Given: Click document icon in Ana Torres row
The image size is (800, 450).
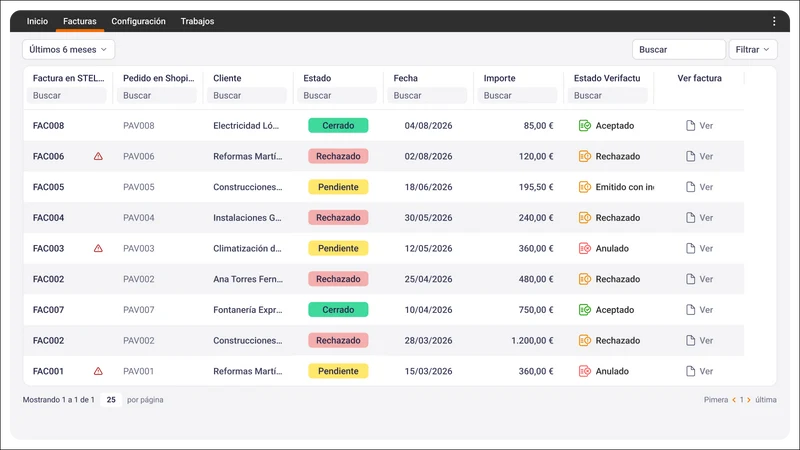Looking at the screenshot, I should point(690,279).
